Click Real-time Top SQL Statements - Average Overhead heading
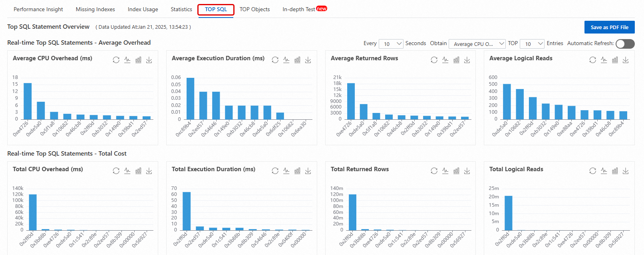This screenshot has width=644, height=255. 79,43
